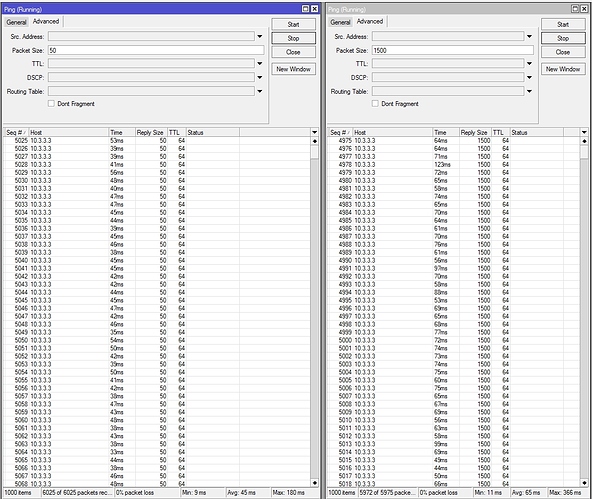This screenshot has width=592, height=499.
Task: Click scroll up arrow in right table
Action: [584, 141]
